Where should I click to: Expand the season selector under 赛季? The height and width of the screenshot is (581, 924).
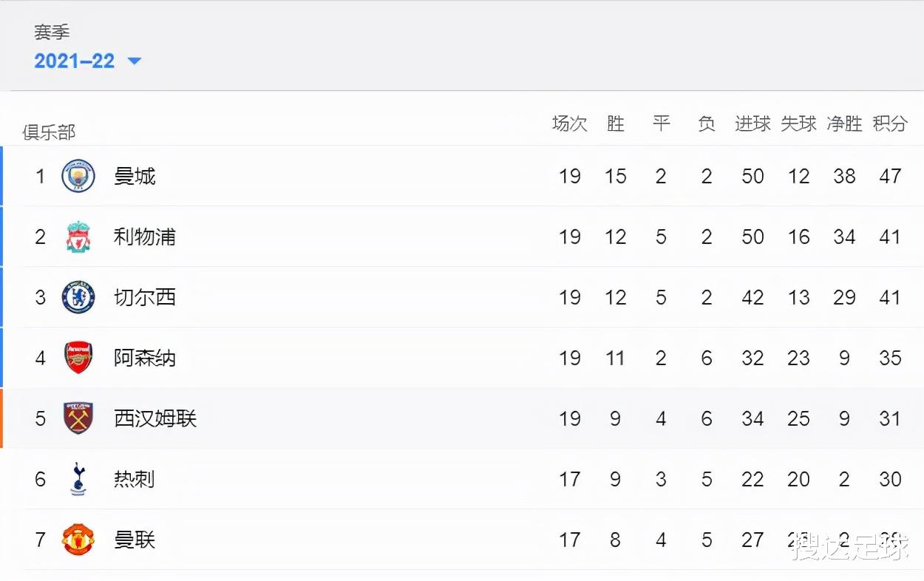click(x=75, y=62)
